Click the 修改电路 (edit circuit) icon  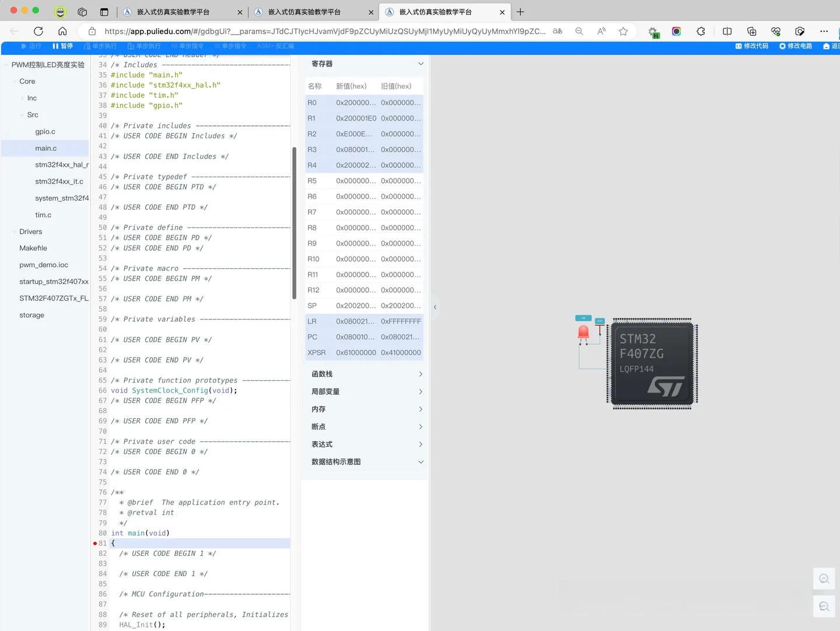click(x=782, y=46)
